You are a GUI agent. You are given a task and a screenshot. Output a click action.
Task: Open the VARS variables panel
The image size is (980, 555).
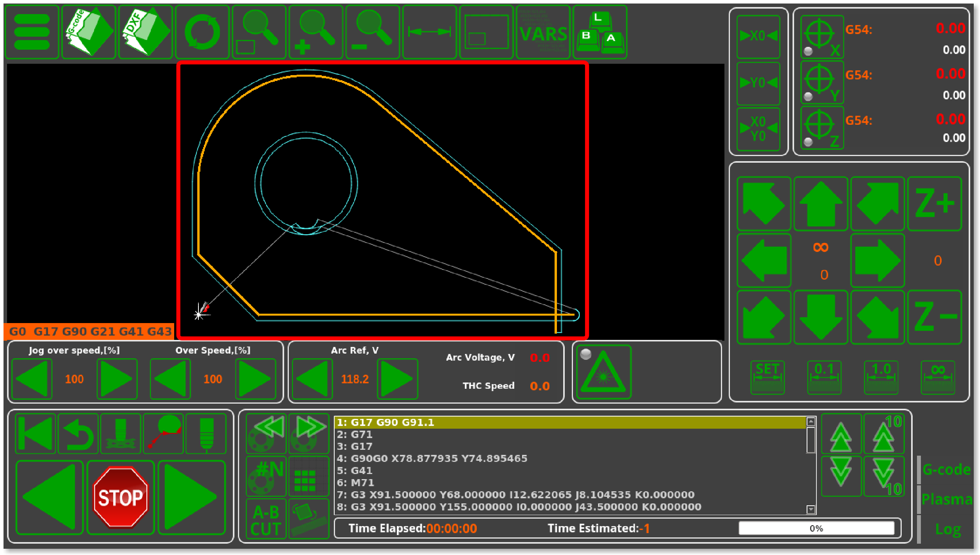543,32
